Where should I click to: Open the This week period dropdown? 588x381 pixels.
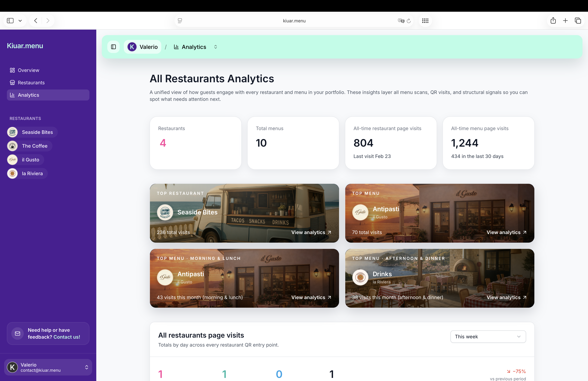[488, 336]
